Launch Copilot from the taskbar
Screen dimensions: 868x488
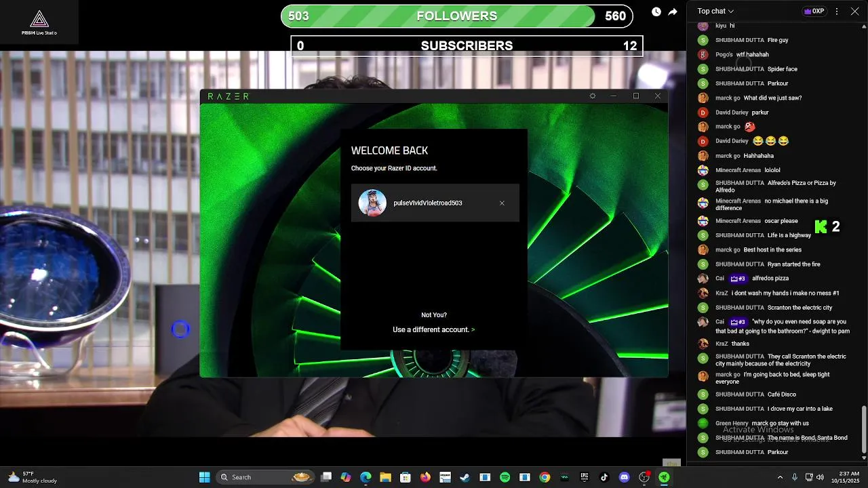click(346, 477)
